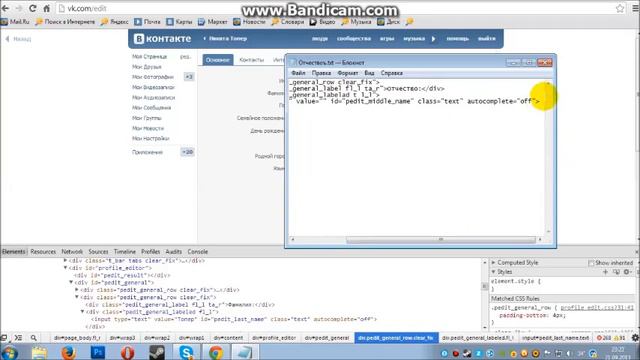Screen dimensions: 640x360
Task: Switch to DevTools Audits tab
Action: (x=173, y=251)
